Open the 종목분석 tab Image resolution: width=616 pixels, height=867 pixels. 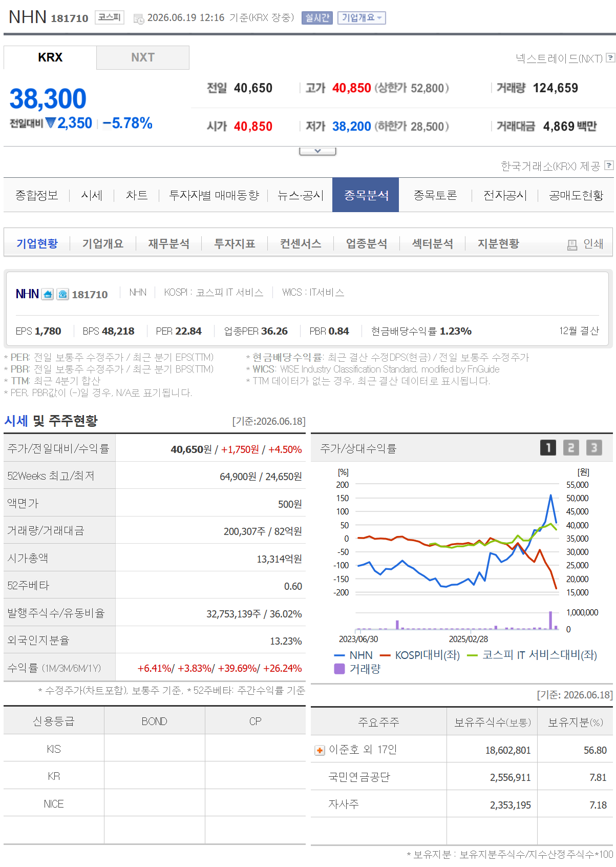coord(366,195)
